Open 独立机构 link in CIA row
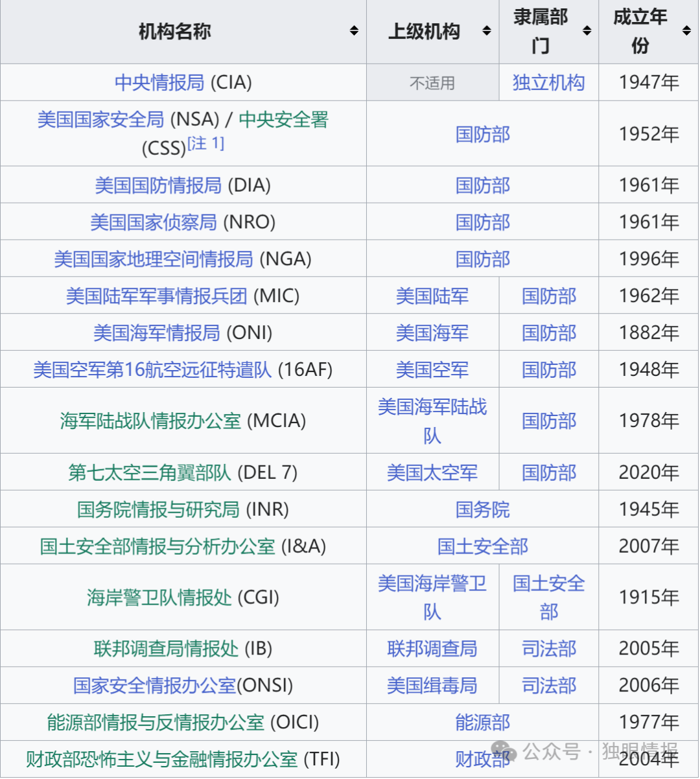This screenshot has height=779, width=700. [548, 82]
